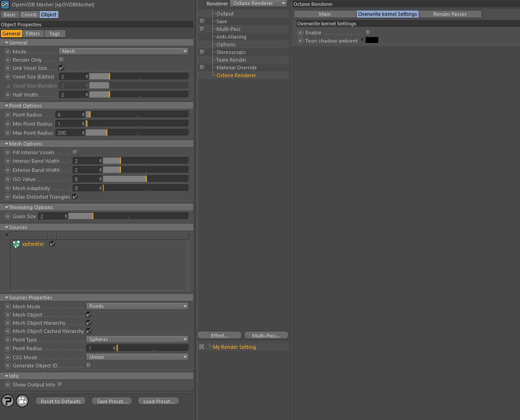520x420 pixels.
Task: Click the Load Preset button
Action: 158,401
